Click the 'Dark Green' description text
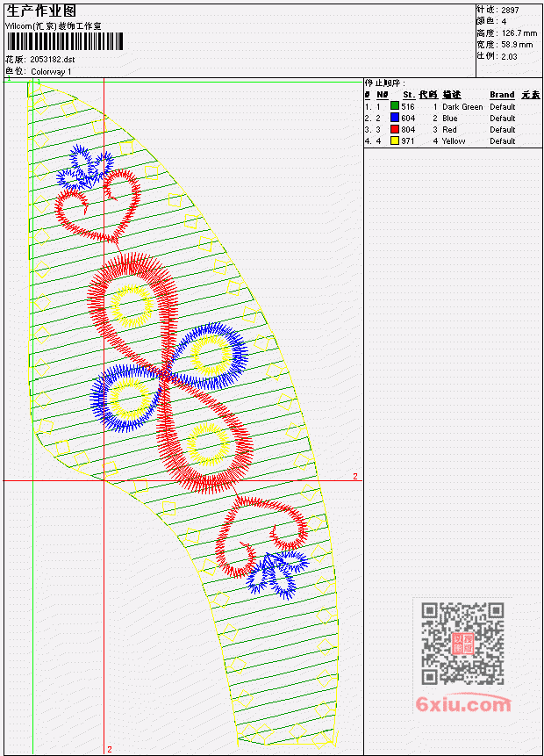This screenshot has height=756, width=544. [x=462, y=106]
